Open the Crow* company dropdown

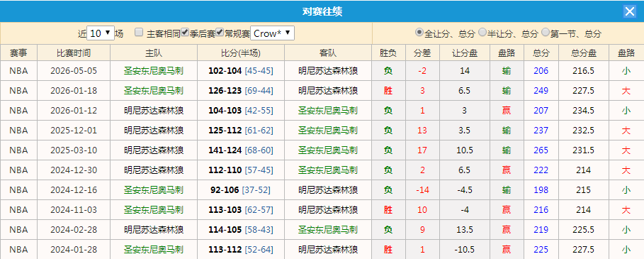click(272, 33)
